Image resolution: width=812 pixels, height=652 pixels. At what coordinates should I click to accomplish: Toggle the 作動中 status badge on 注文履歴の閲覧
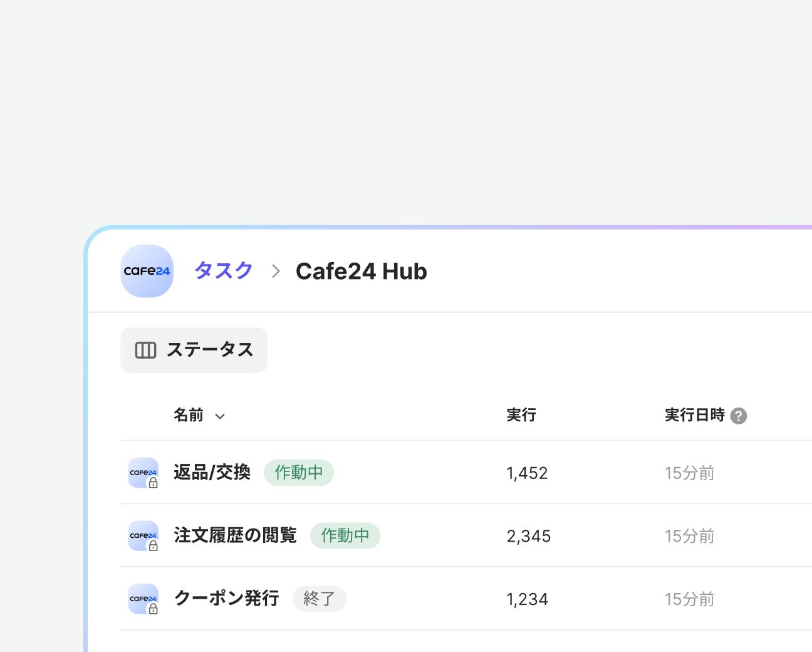345,535
